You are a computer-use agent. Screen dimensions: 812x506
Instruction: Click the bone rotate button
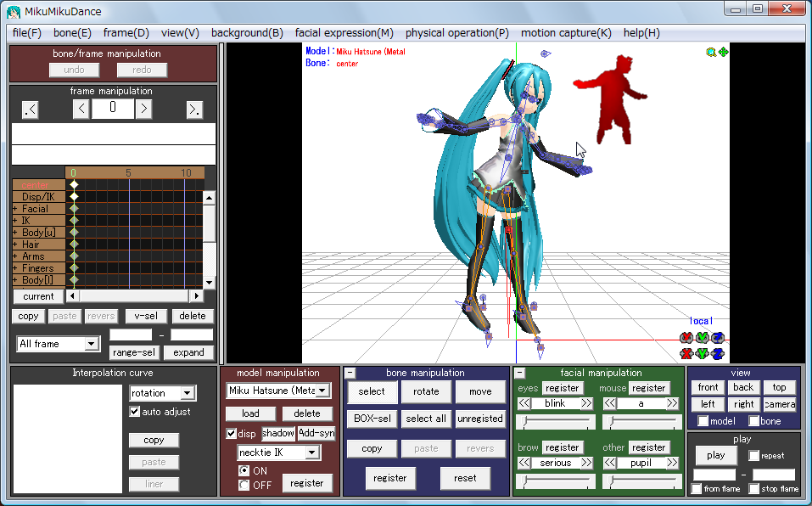(x=426, y=391)
